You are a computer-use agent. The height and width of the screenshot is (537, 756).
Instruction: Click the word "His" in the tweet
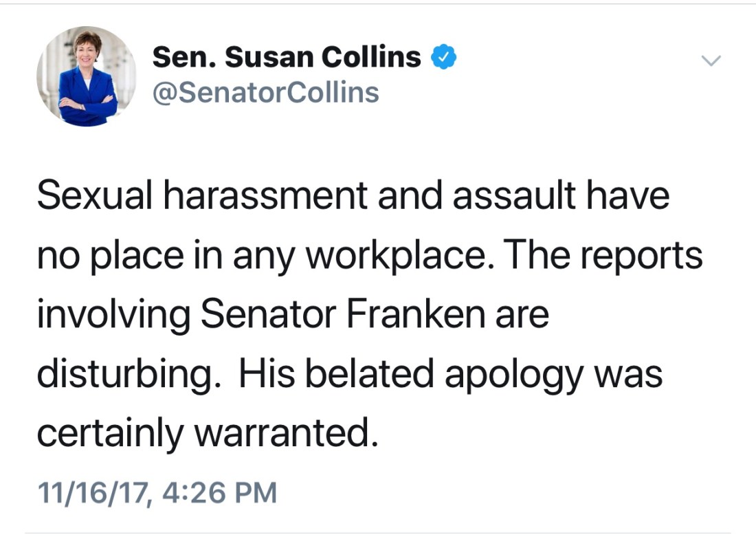click(265, 374)
